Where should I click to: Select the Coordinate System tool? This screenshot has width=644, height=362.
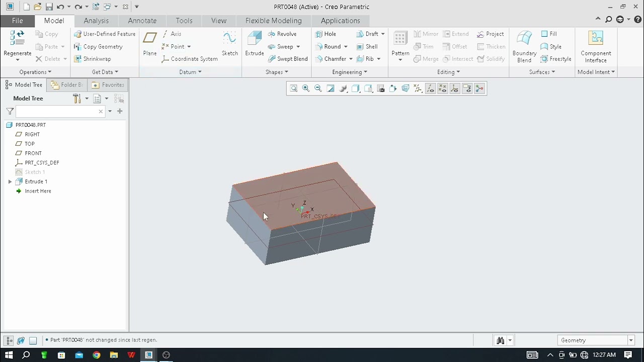(x=190, y=59)
